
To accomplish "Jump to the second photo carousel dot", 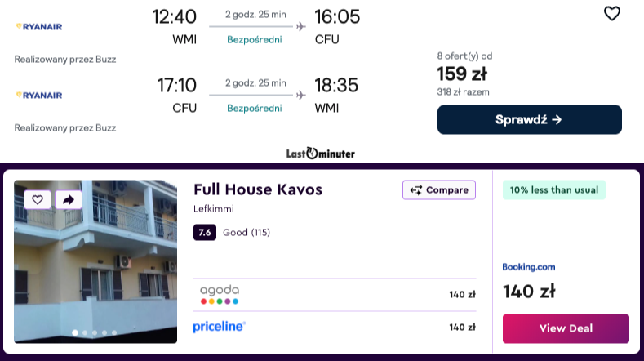I will [x=85, y=333].
